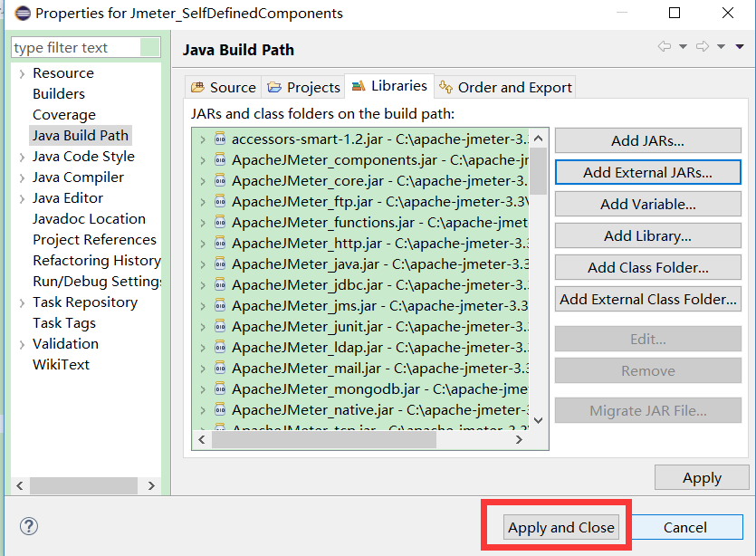Go forward with the right navigation arrow
The height and width of the screenshot is (556, 756).
coord(703,46)
